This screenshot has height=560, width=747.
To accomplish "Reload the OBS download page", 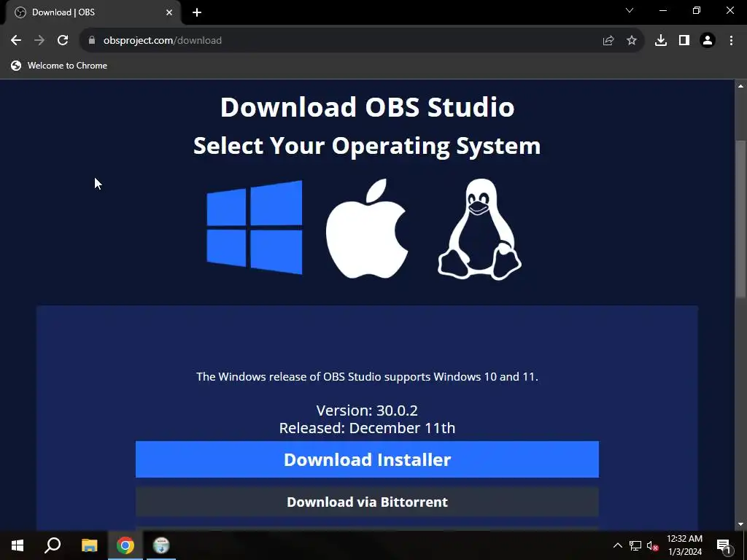I will [x=63, y=41].
